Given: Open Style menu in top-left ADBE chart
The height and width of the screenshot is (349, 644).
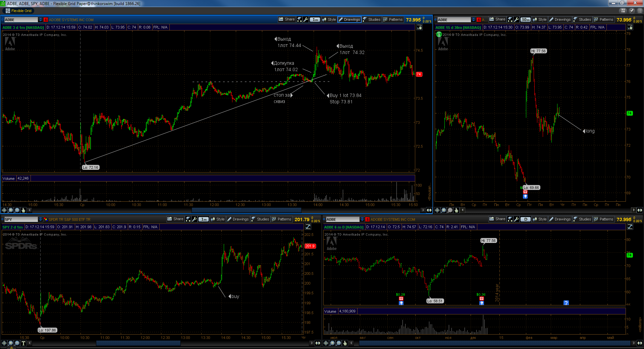Looking at the screenshot, I should 329,19.
